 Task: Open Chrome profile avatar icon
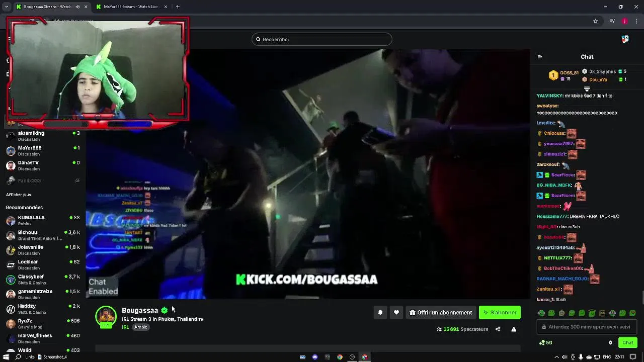(624, 21)
